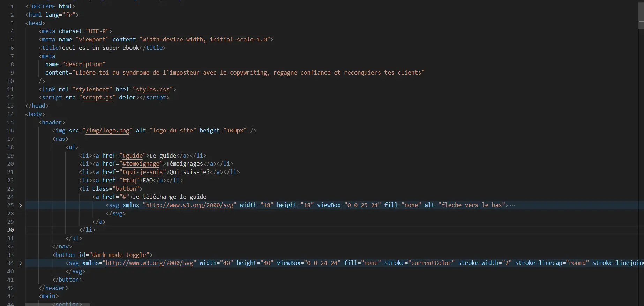
Task: Place cursor in the "dark-mode-toggle" id value
Action: (119, 255)
